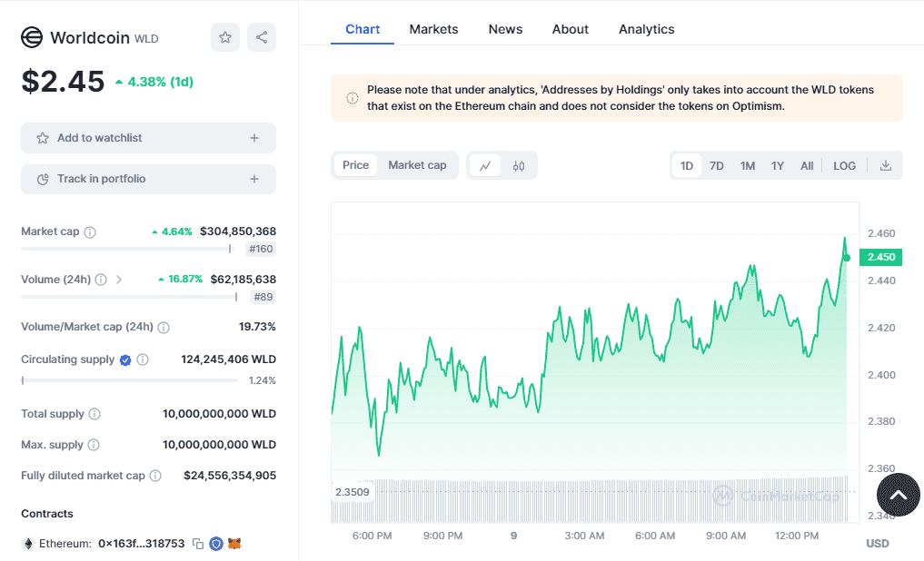Set chart range to 1M

[x=748, y=166]
